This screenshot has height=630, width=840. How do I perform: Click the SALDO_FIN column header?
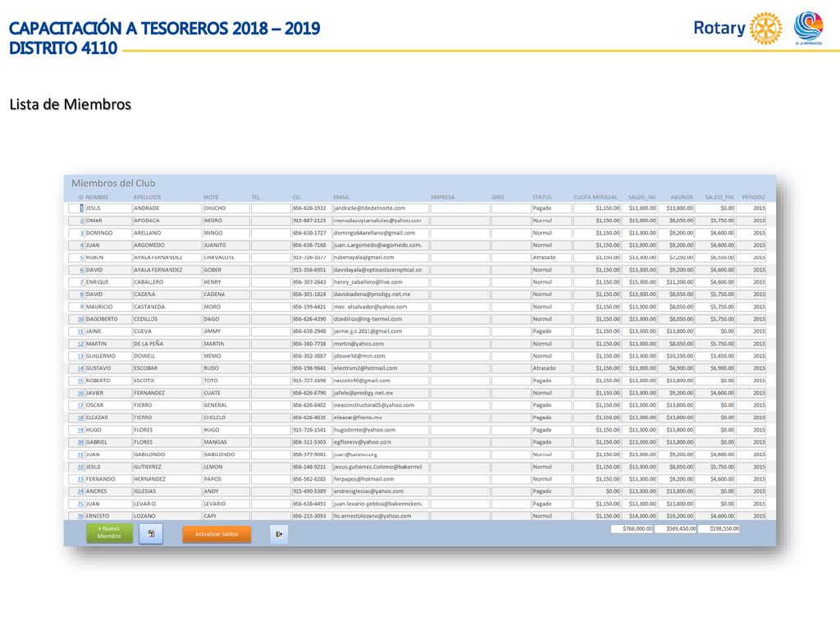719,197
